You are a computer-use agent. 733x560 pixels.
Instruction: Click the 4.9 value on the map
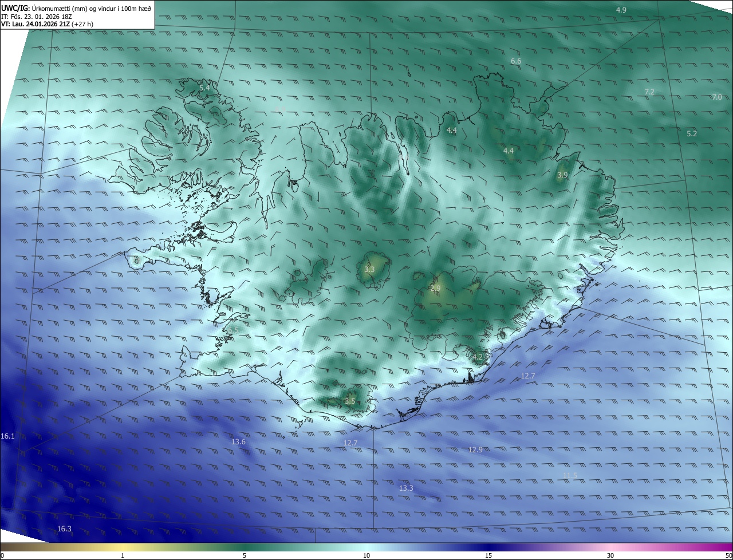click(621, 10)
